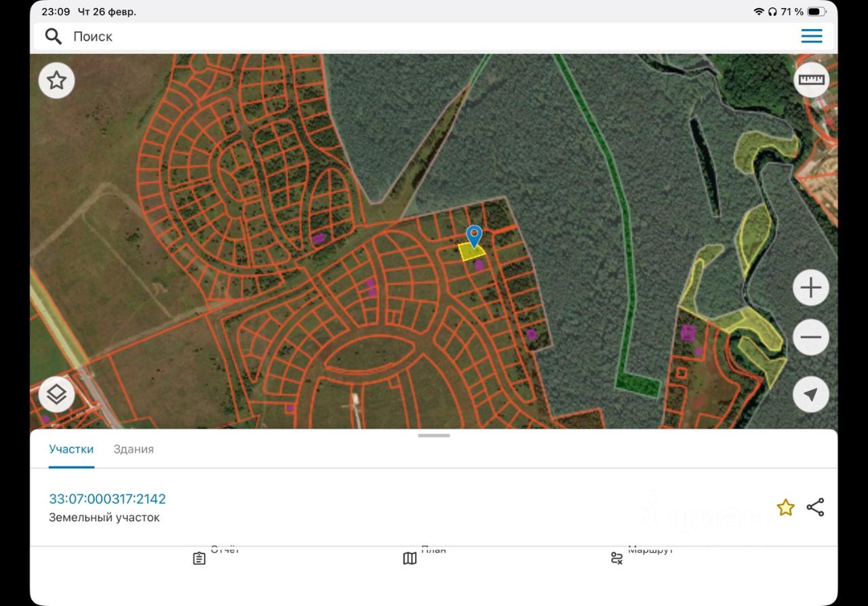The height and width of the screenshot is (606, 868).
Task: Click the Земельный участок label
Action: tap(104, 518)
